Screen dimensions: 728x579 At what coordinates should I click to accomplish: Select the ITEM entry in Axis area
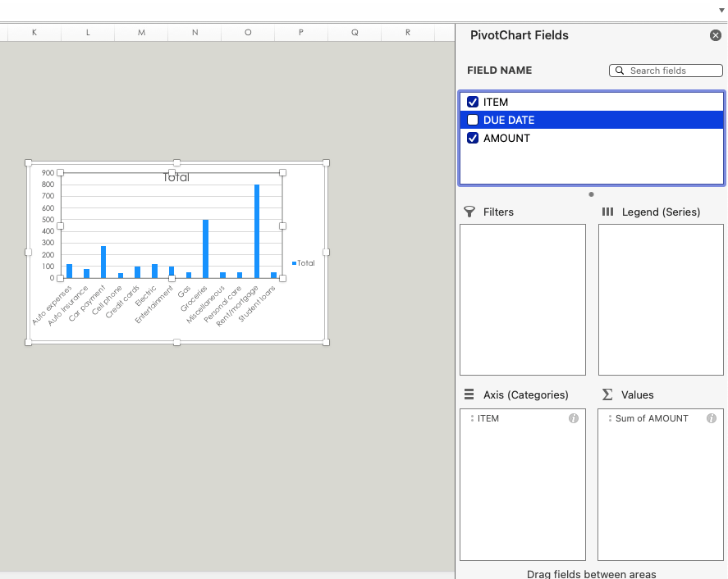(x=522, y=418)
